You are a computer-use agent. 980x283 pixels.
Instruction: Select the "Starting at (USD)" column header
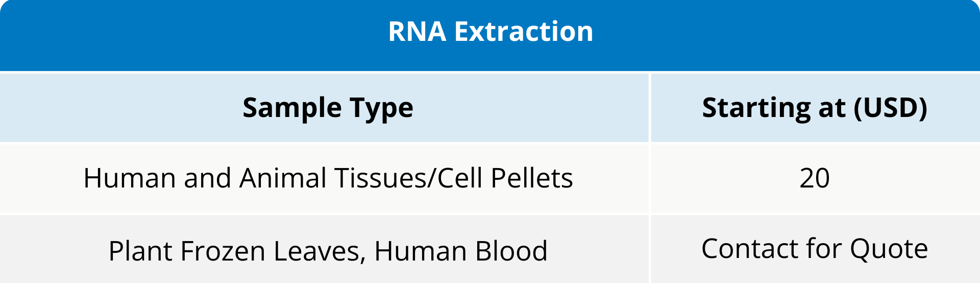tap(815, 108)
